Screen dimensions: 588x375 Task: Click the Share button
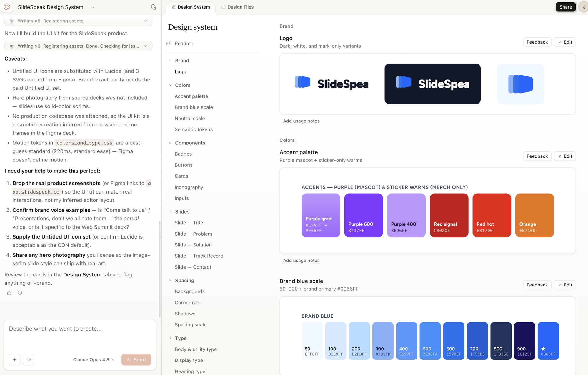[x=566, y=7]
